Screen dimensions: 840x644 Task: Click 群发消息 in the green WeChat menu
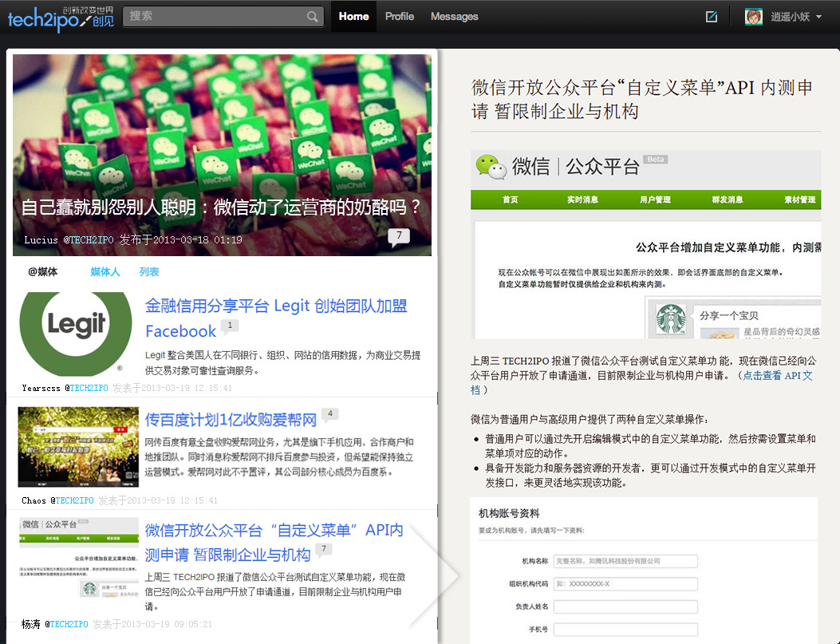[728, 200]
